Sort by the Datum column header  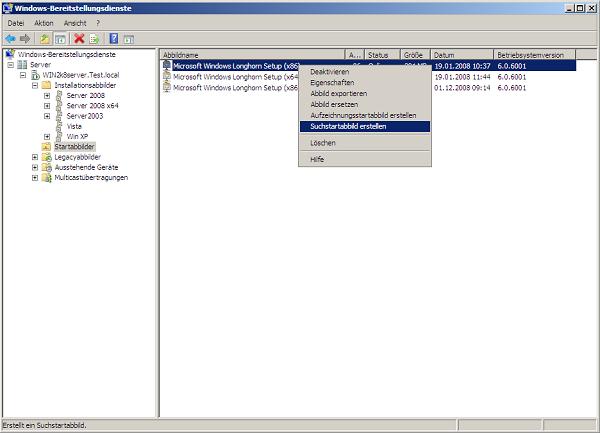[462, 55]
